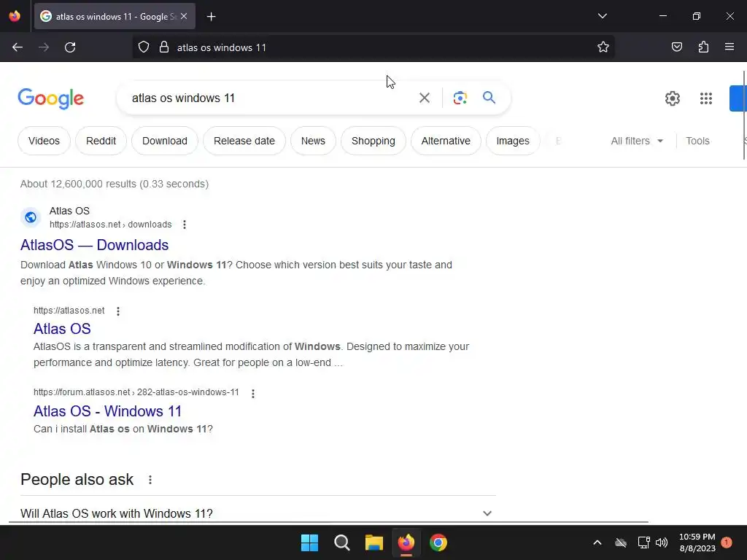Click the browser forward arrow
The width and height of the screenshot is (747, 560).
click(44, 47)
